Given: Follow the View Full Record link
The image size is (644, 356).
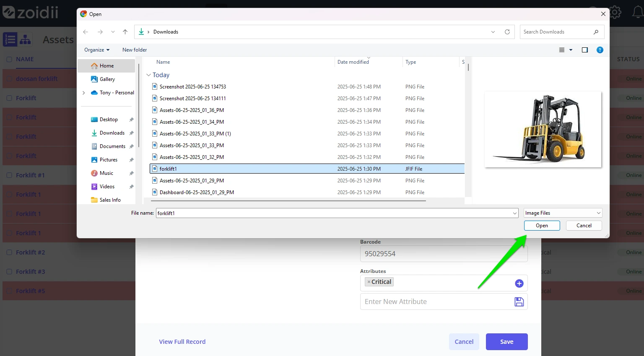Looking at the screenshot, I should 182,342.
